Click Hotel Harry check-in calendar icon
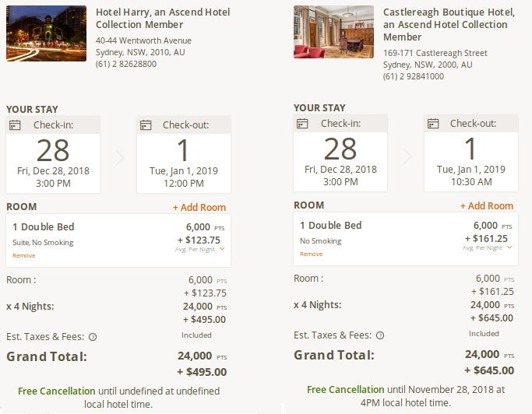 [15, 125]
